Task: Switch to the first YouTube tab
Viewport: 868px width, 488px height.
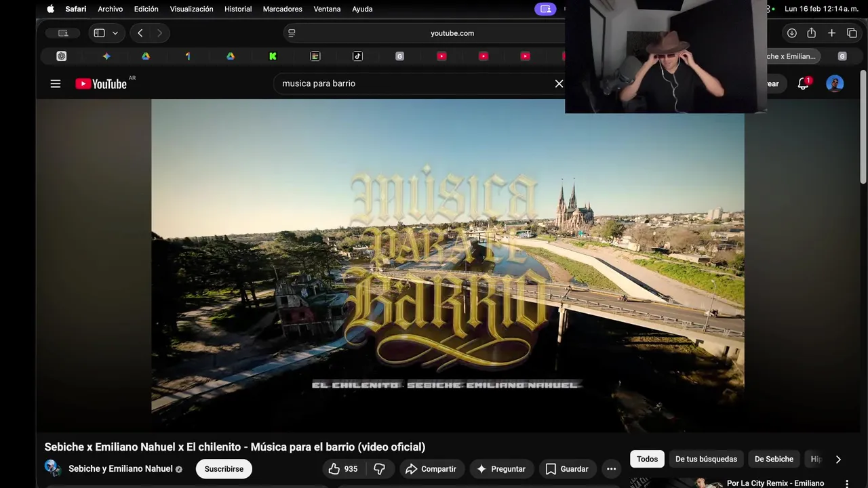Action: (441, 56)
